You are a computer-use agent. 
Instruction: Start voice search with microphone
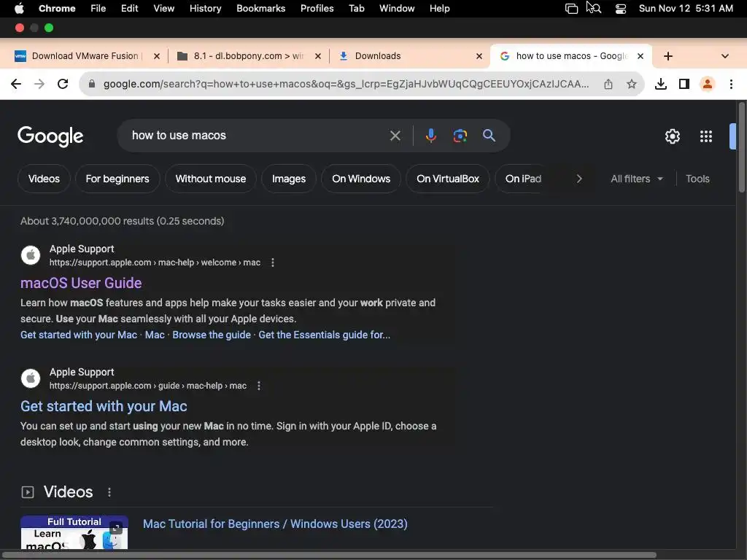tap(430, 136)
